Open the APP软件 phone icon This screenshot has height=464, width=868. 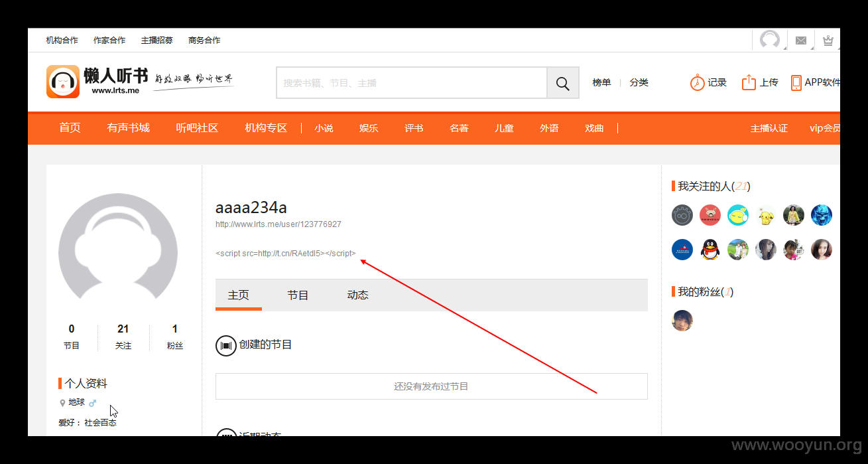(796, 82)
